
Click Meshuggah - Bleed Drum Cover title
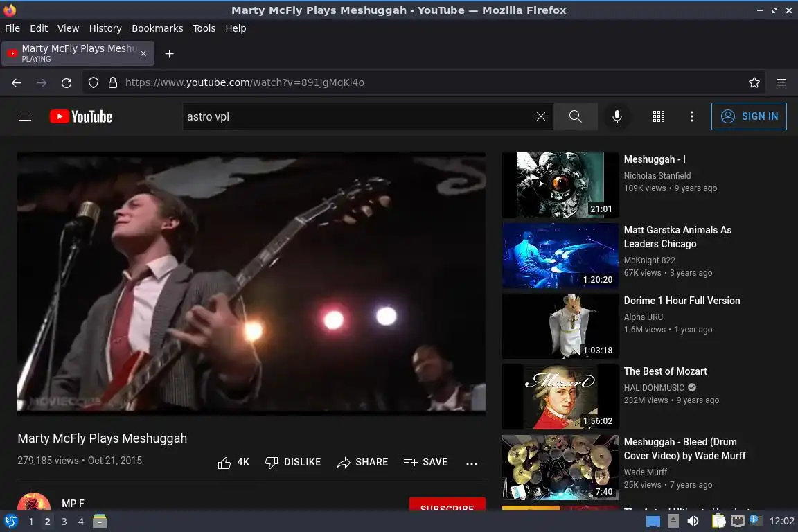[x=685, y=449]
